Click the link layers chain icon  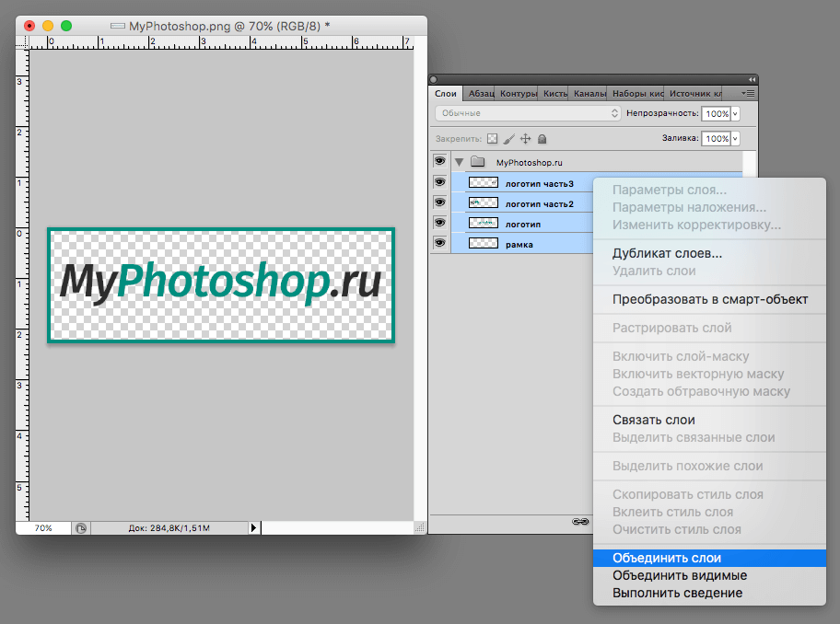[580, 521]
